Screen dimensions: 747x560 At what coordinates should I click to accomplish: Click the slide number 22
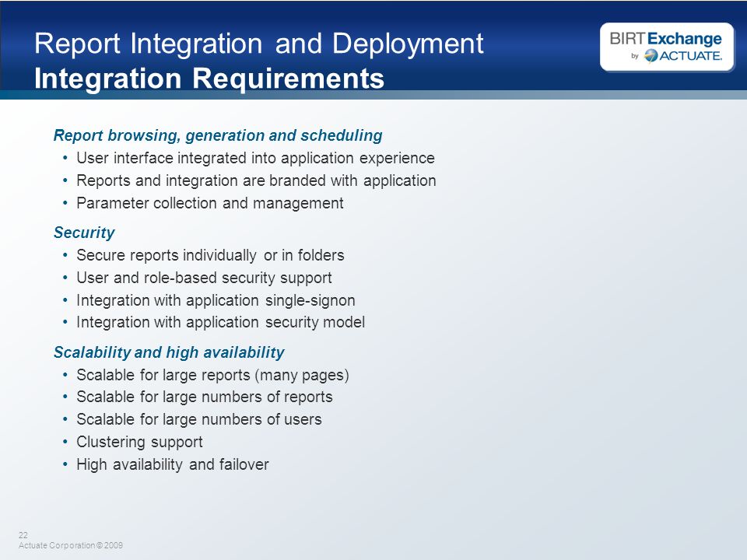[23, 535]
